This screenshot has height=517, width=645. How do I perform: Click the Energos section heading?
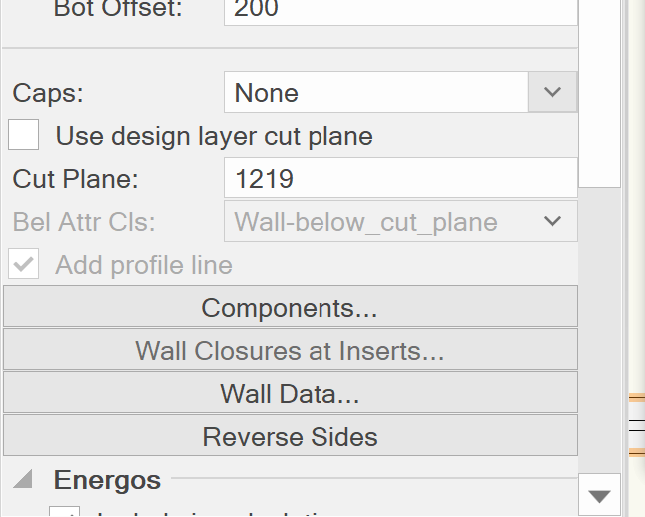pyautogui.click(x=107, y=480)
